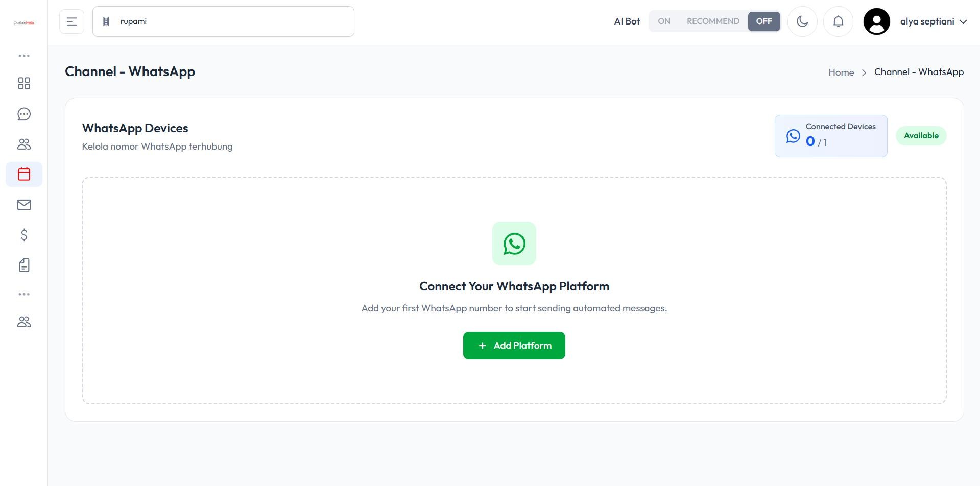This screenshot has width=980, height=486.
Task: Open the dollar billing icon in sidebar
Action: coord(24,235)
